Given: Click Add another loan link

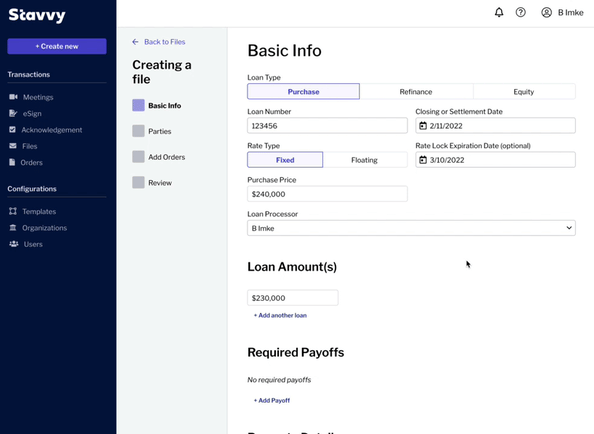Looking at the screenshot, I should (280, 315).
